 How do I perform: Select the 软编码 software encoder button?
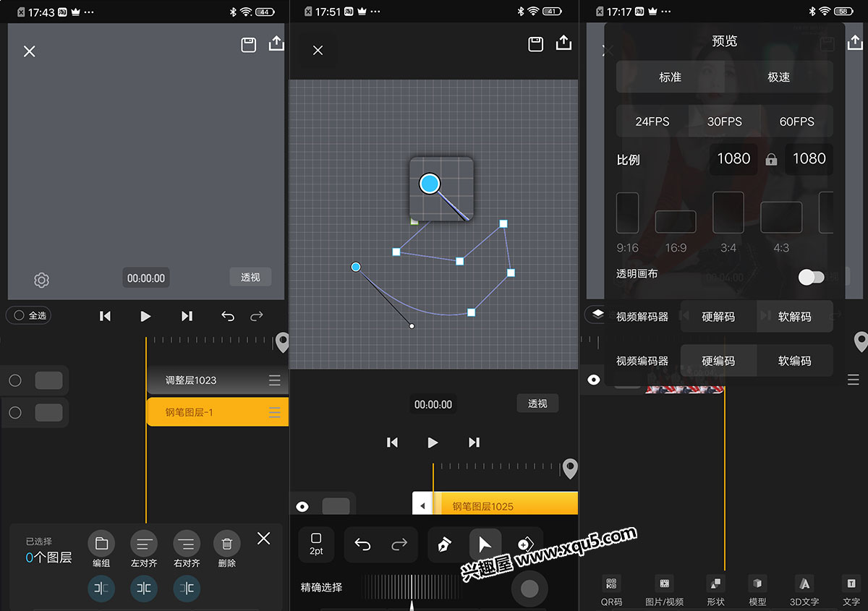(x=794, y=361)
